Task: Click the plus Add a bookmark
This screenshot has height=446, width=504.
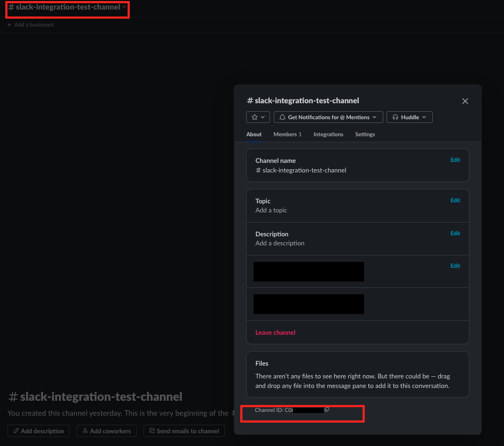Action: pyautogui.click(x=31, y=25)
